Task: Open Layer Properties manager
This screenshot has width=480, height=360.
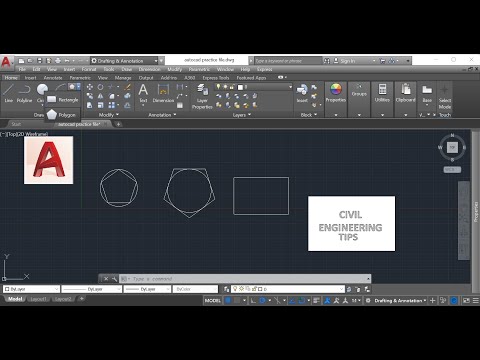Action: (x=202, y=97)
